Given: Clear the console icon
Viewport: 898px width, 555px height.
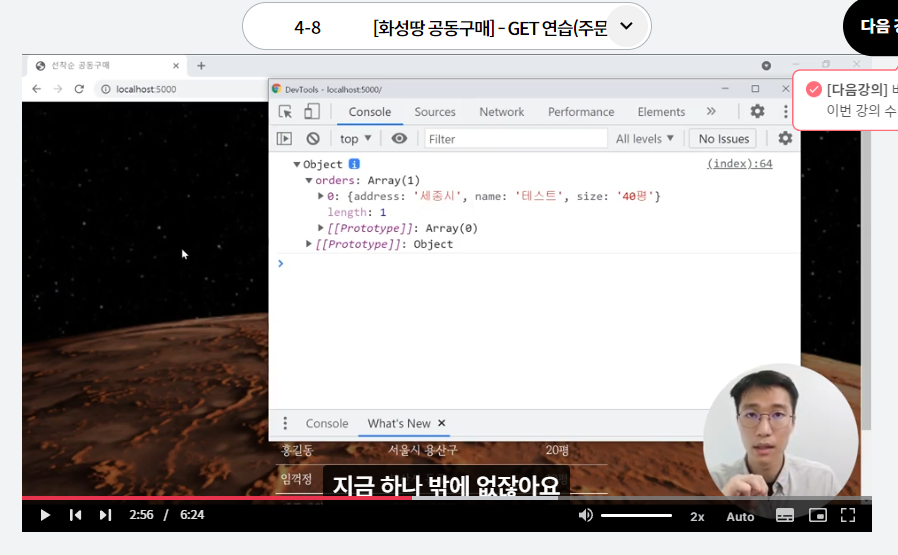Looking at the screenshot, I should 313,139.
